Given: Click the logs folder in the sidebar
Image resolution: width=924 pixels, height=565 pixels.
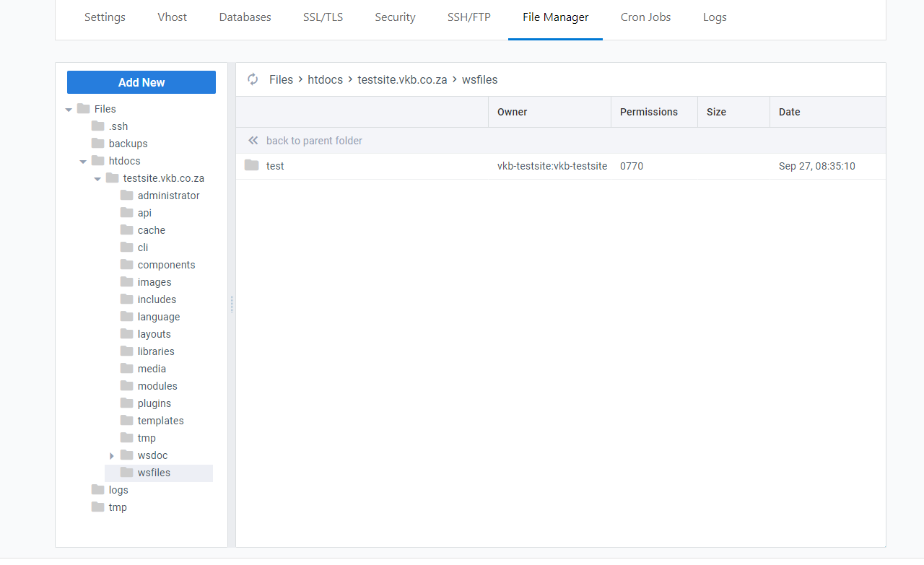Looking at the screenshot, I should pos(117,489).
